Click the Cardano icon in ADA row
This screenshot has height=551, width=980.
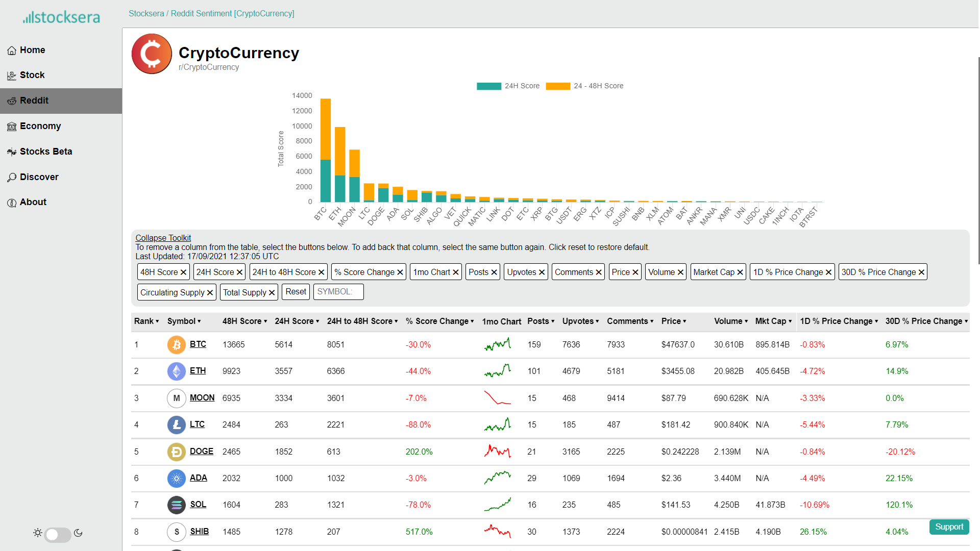[x=177, y=479]
